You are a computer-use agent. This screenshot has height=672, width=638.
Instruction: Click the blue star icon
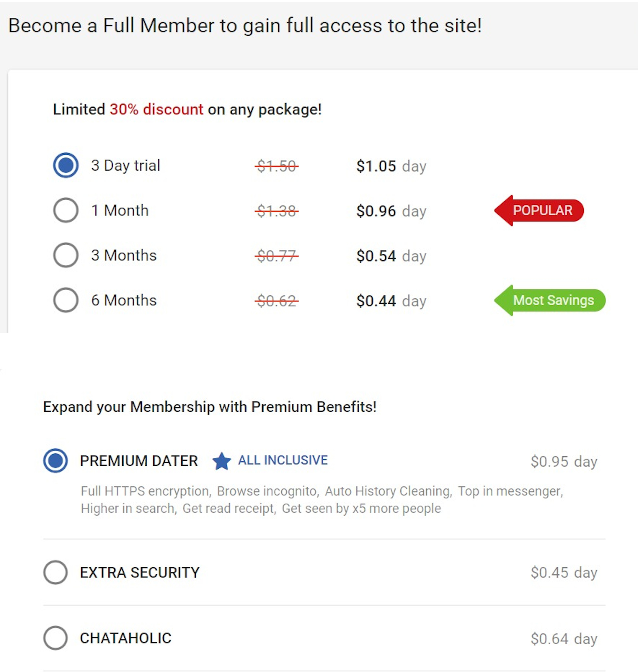(x=221, y=461)
